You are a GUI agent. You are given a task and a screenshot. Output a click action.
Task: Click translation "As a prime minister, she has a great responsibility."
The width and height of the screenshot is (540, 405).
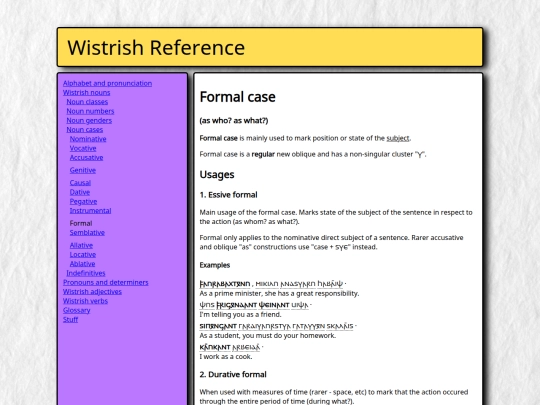279,294
